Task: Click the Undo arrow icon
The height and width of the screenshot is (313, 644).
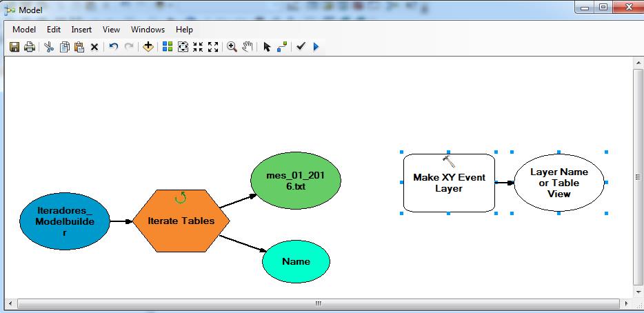Action: 114,47
